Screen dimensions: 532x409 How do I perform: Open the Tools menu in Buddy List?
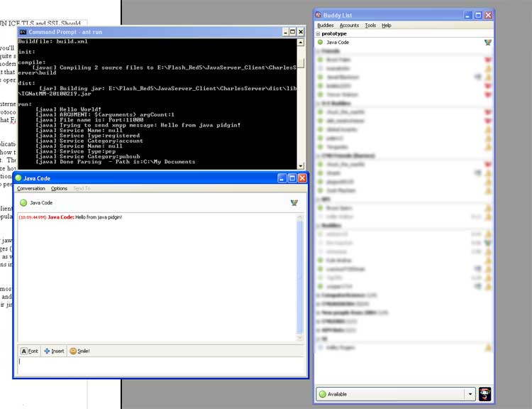(370, 26)
